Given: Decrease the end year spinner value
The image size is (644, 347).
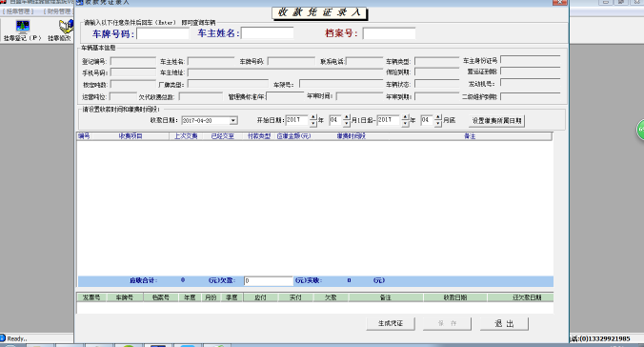Looking at the screenshot, I should (406, 123).
